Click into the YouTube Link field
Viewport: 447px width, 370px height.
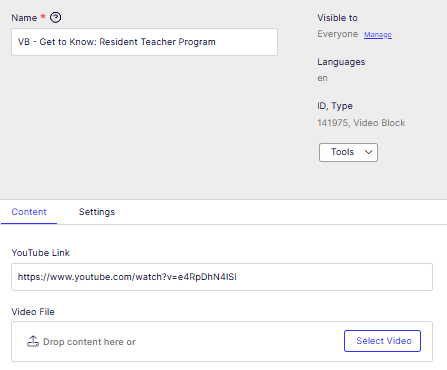pos(222,277)
